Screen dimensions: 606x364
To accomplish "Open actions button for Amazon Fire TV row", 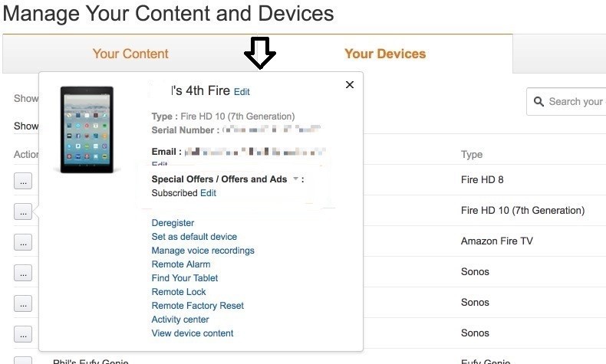I will pyautogui.click(x=23, y=242).
